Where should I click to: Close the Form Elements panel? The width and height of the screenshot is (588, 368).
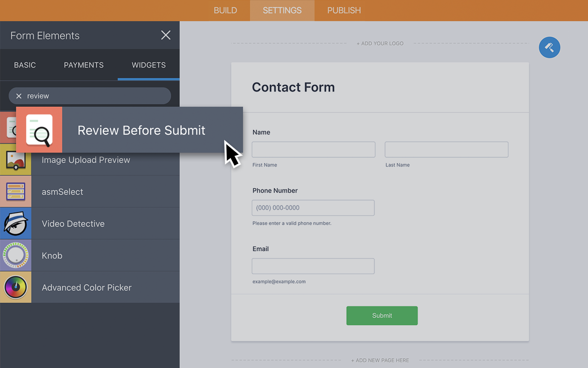point(165,35)
